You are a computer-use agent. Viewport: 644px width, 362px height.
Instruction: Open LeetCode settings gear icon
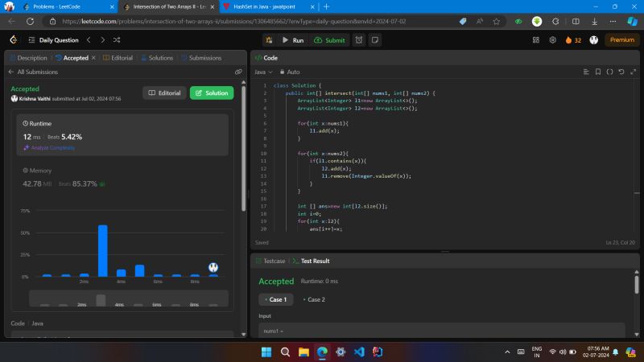(553, 39)
